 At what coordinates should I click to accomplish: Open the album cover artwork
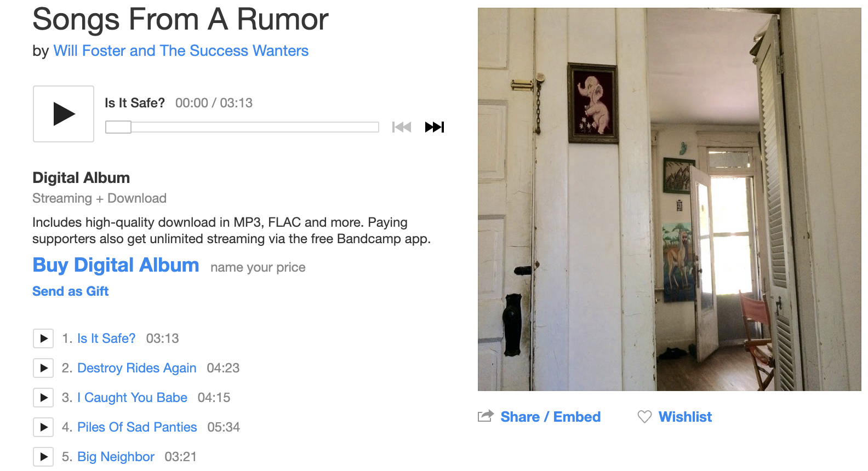[670, 199]
